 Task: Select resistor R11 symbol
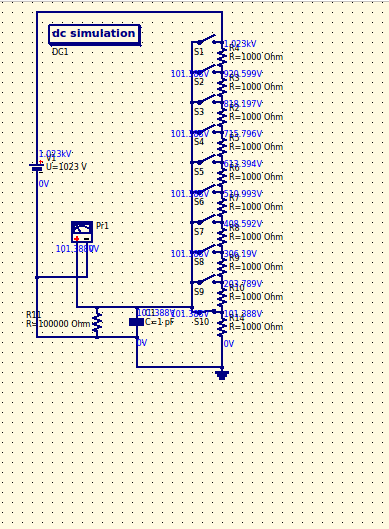[x=97, y=322]
